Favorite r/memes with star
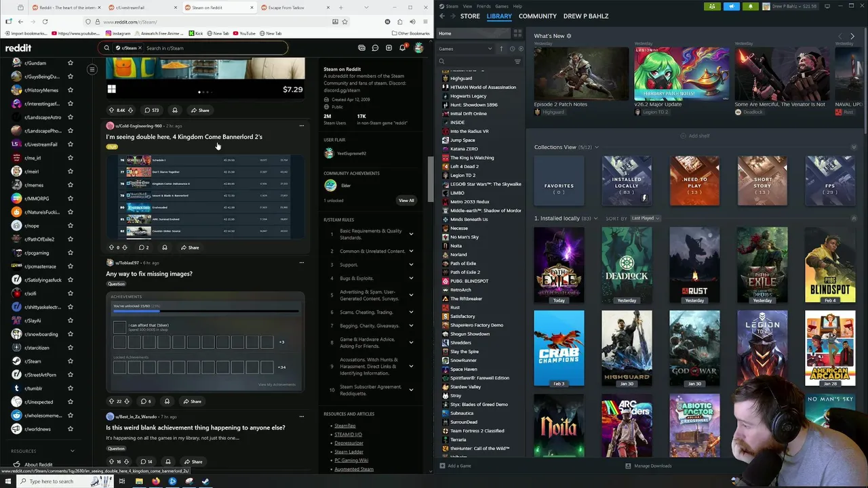Image resolution: width=868 pixels, height=488 pixels. [70, 185]
